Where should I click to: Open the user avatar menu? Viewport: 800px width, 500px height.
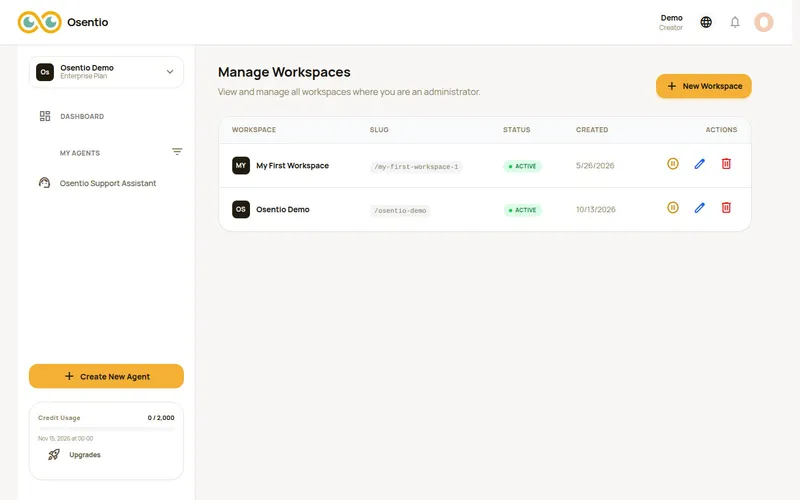tap(764, 22)
